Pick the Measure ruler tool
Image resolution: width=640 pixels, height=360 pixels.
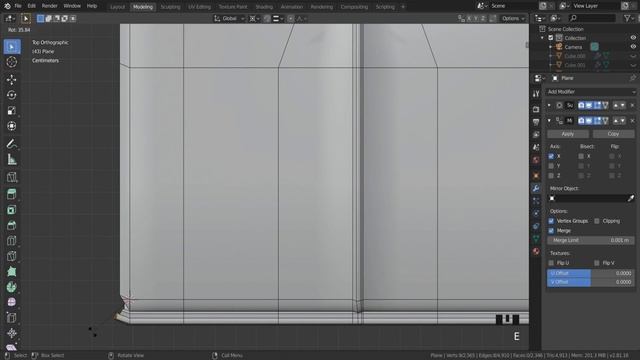coord(12,160)
